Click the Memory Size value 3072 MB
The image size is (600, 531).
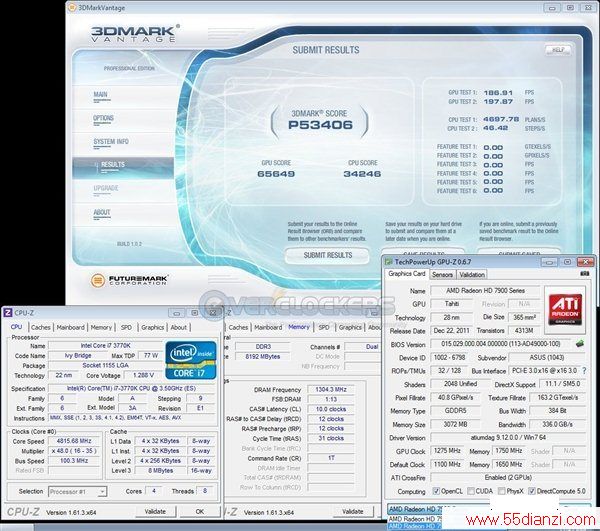pos(455,424)
